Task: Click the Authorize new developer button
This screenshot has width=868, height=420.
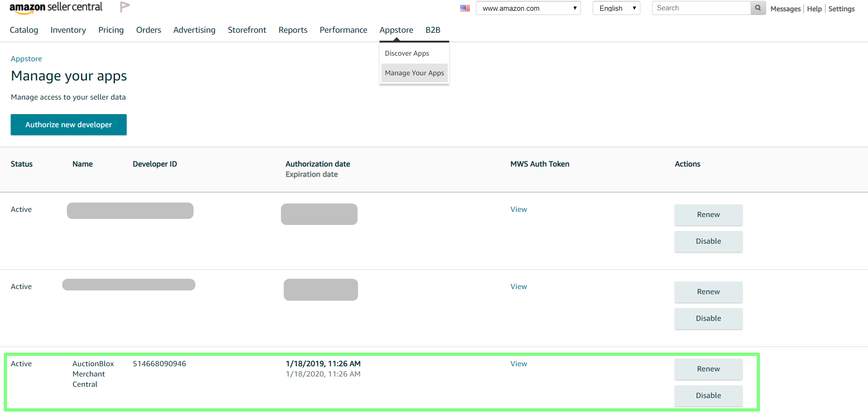Action: pos(69,124)
